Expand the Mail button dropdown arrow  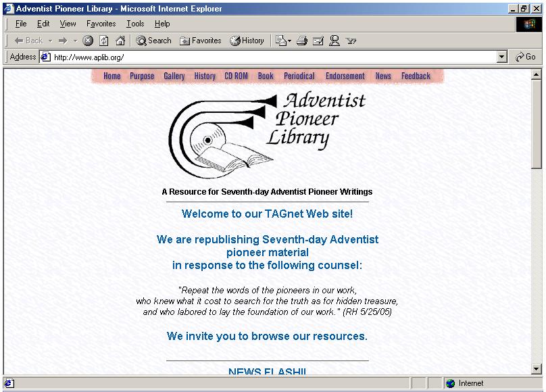coord(290,41)
